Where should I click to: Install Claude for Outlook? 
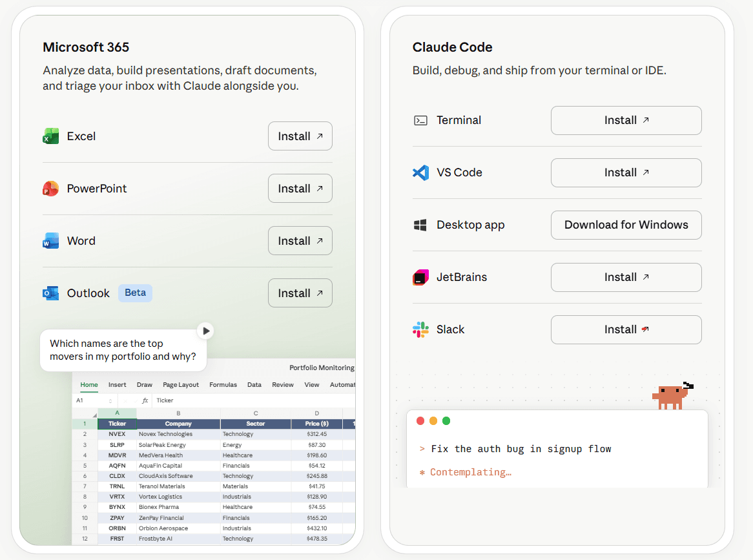[300, 293]
